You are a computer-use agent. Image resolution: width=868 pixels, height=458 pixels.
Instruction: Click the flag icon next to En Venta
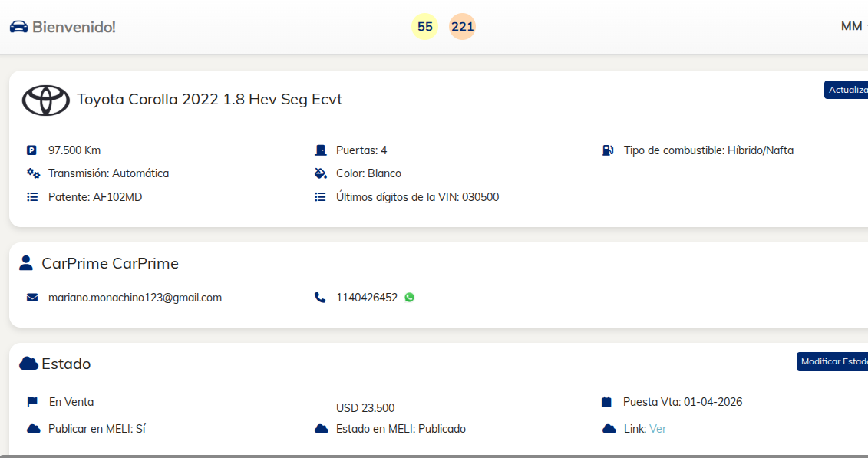click(x=32, y=401)
